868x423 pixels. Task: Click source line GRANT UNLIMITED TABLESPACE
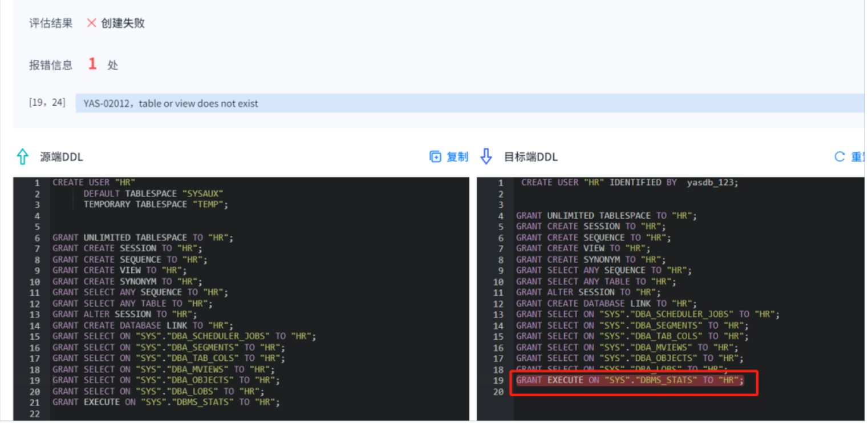(143, 237)
